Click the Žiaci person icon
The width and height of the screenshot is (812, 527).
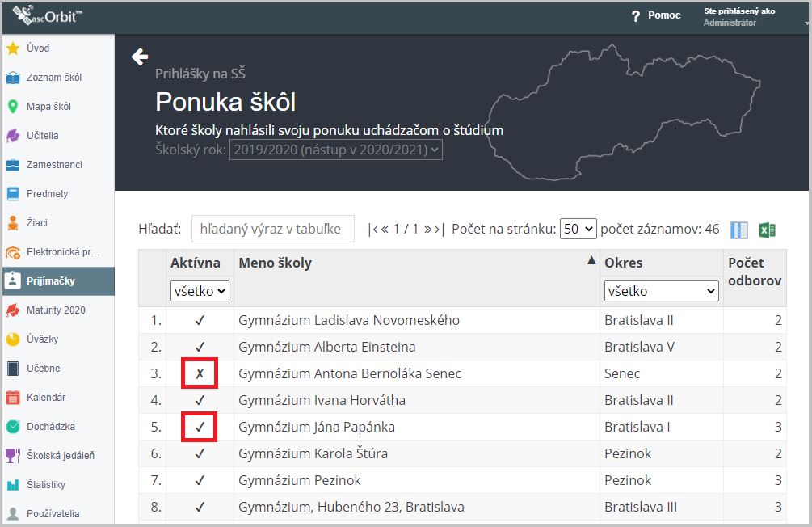[x=13, y=223]
